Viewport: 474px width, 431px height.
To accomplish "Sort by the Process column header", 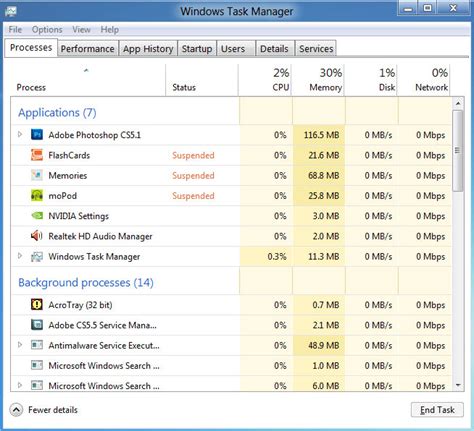I will click(88, 80).
